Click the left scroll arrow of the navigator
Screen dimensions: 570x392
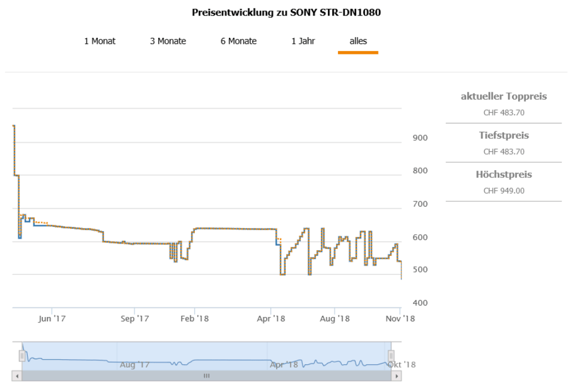coord(17,376)
